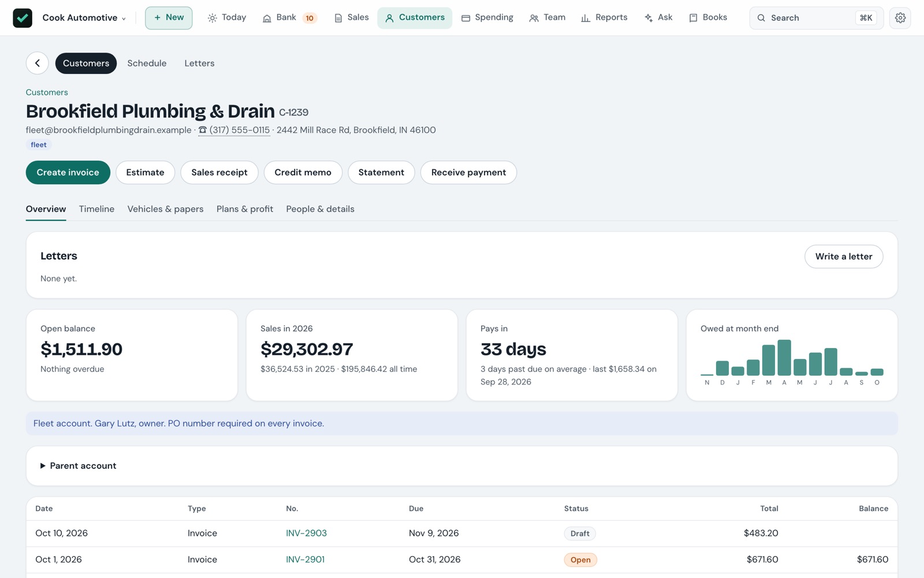Click the Sales receipt button
The image size is (924, 578).
pyautogui.click(x=219, y=172)
